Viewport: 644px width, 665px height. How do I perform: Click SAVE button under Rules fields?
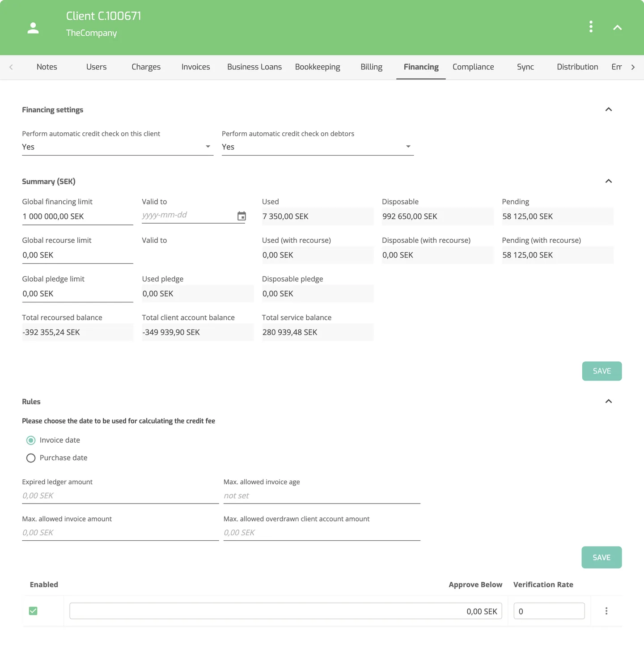[x=602, y=558]
